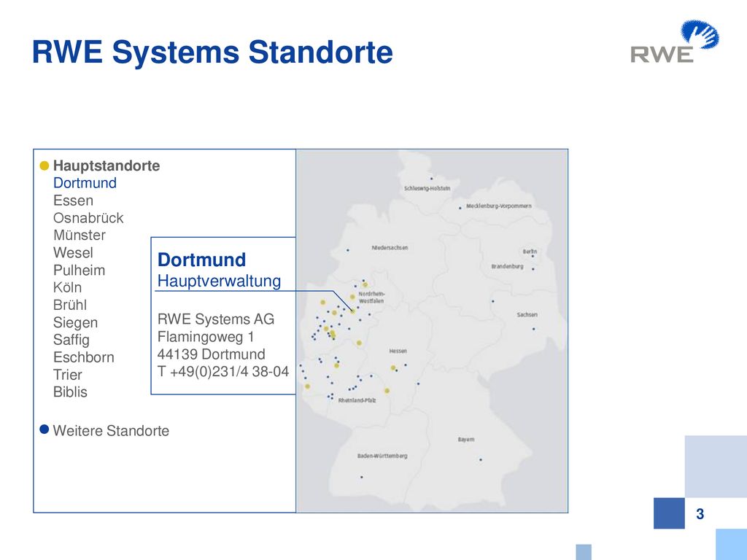Click the Niedersachsen map label
Viewport: 747px width, 560px height.
[390, 248]
